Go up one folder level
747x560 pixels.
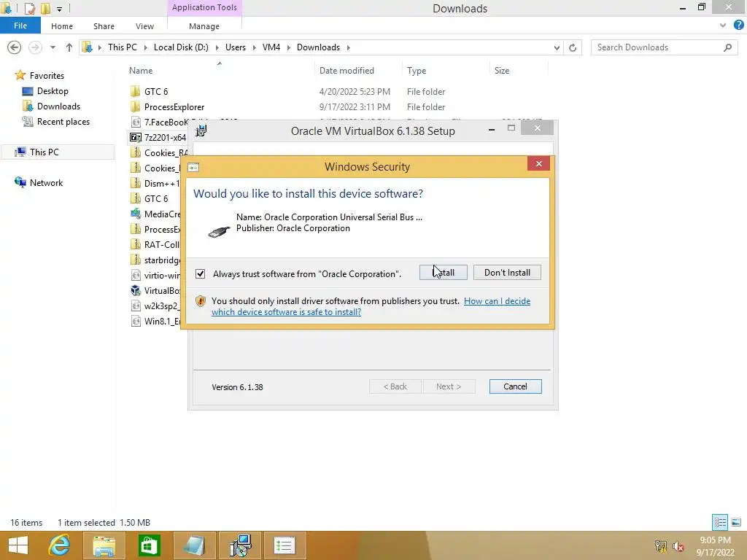click(69, 47)
